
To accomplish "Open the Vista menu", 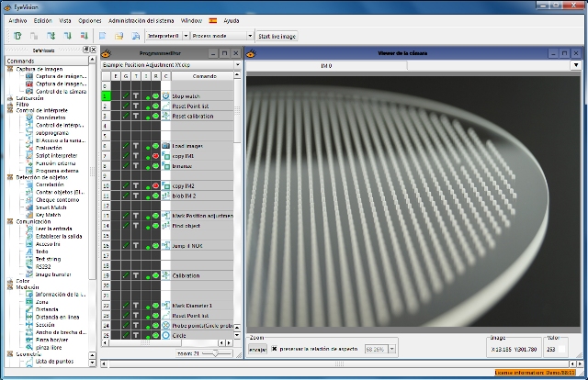I will [65, 20].
